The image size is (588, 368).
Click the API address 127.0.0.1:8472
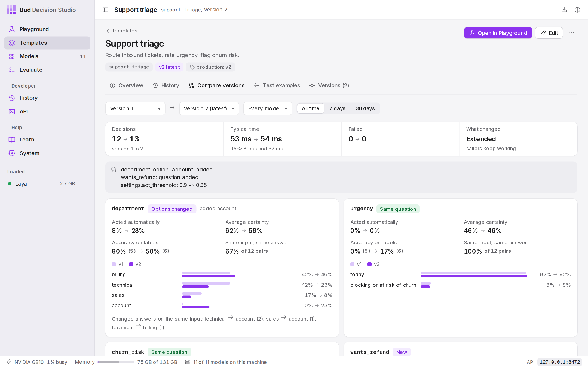pyautogui.click(x=560, y=362)
